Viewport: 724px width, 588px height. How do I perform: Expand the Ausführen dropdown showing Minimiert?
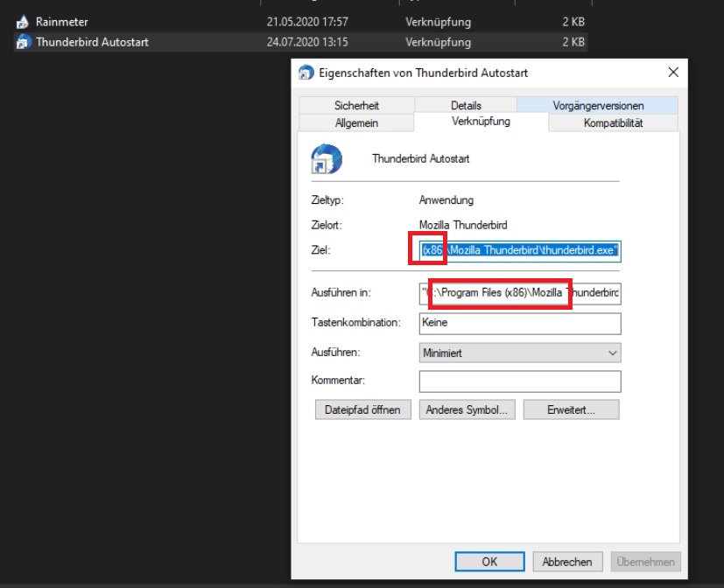520,353
